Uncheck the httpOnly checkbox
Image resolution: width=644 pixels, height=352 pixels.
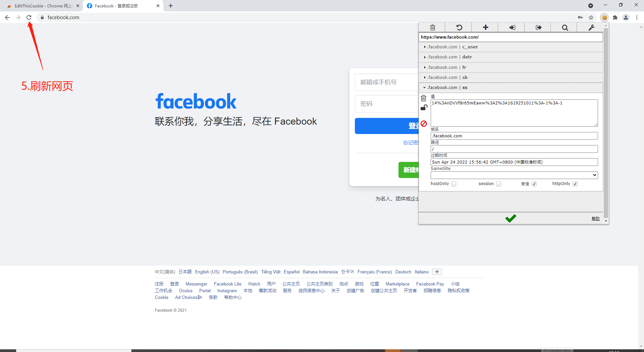pyautogui.click(x=575, y=184)
